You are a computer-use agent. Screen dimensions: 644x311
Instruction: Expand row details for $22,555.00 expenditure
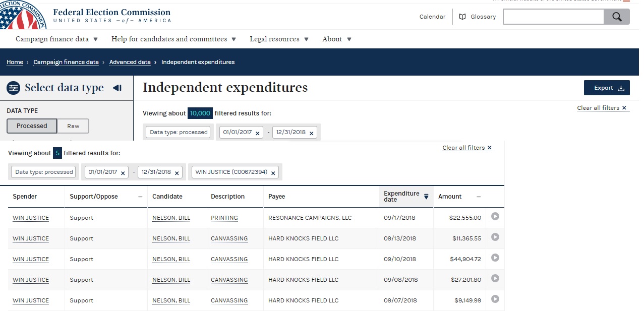495,216
